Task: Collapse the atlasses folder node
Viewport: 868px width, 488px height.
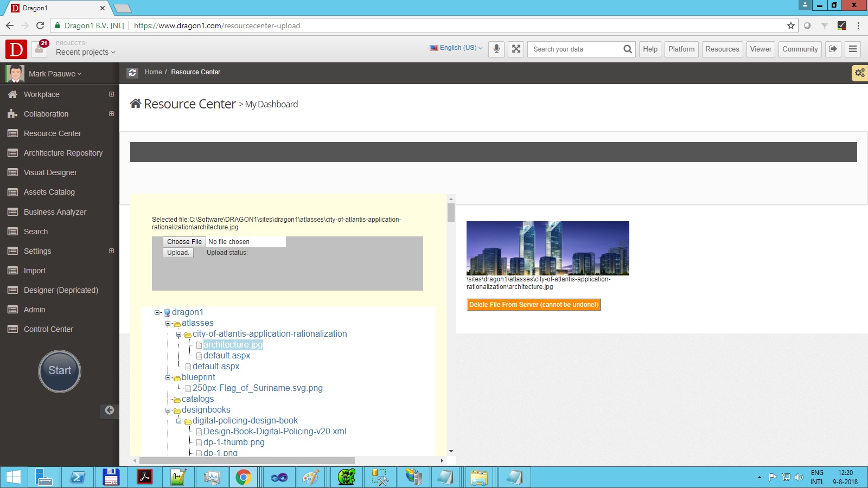Action: pos(168,323)
